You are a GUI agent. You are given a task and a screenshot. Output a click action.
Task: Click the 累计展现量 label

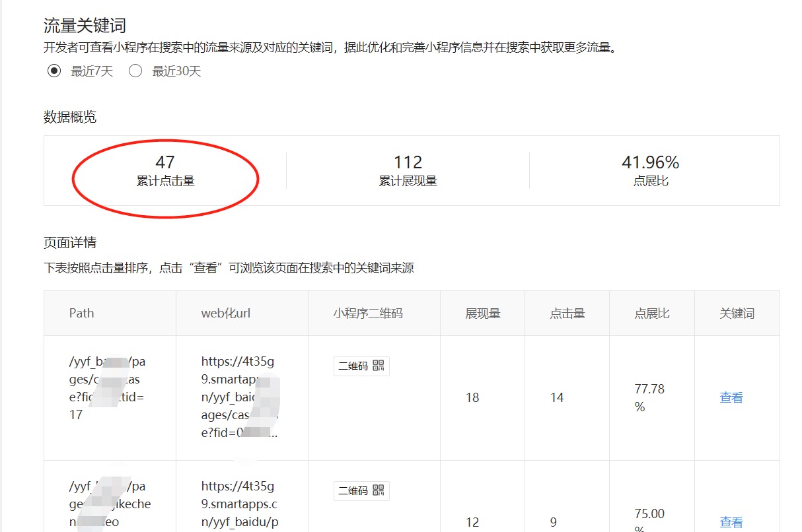(x=408, y=181)
